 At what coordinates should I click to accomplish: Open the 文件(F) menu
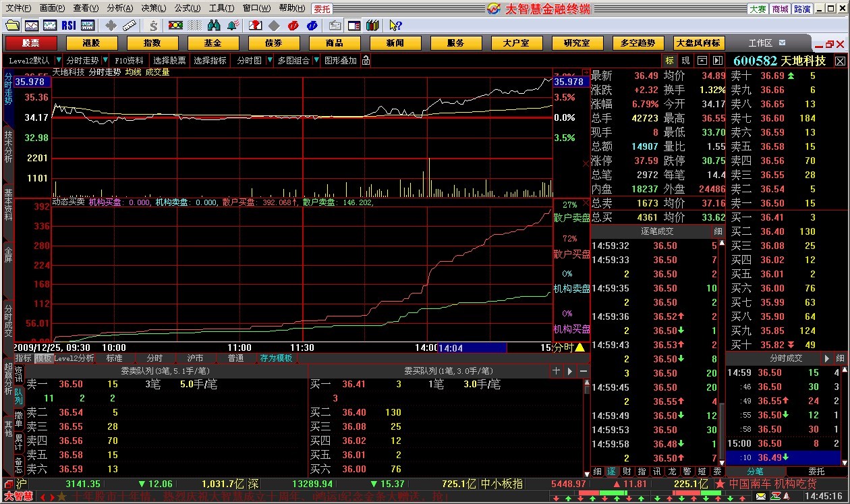tap(18, 9)
